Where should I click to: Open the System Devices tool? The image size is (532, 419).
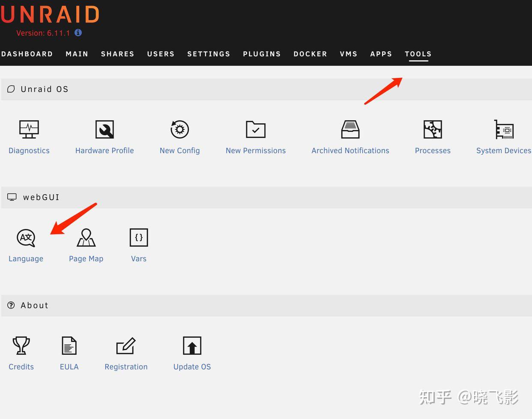click(x=504, y=136)
